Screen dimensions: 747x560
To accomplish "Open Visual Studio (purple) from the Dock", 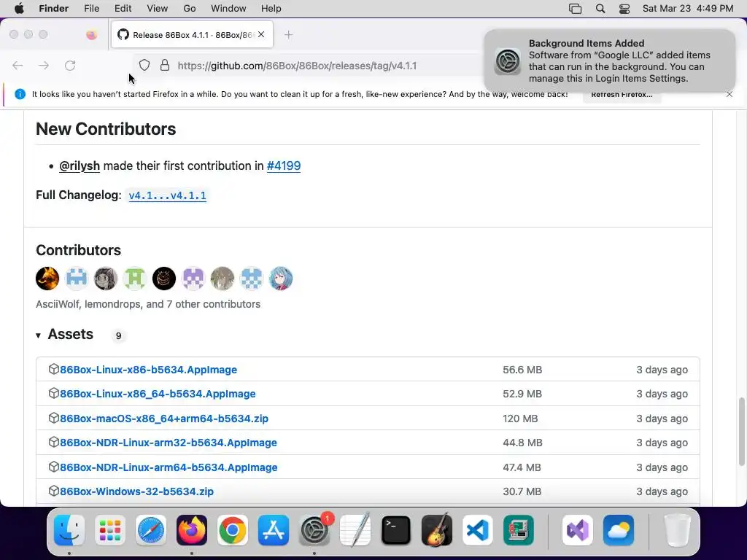I will click(578, 530).
